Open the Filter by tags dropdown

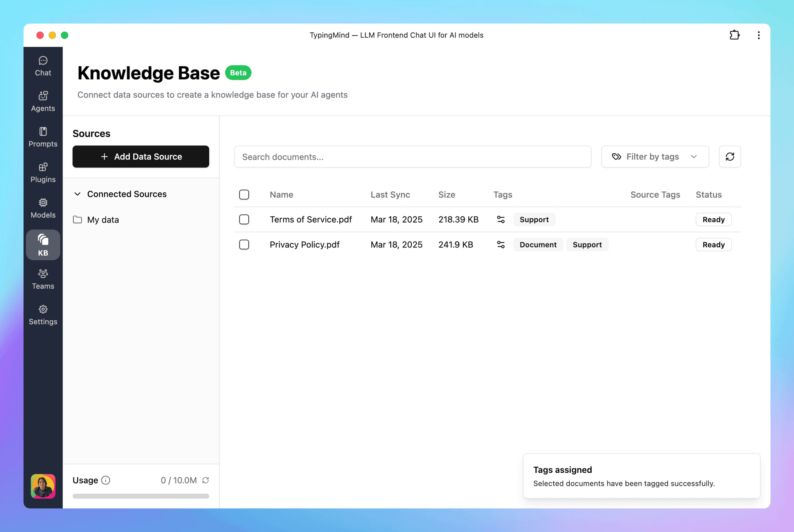(654, 157)
